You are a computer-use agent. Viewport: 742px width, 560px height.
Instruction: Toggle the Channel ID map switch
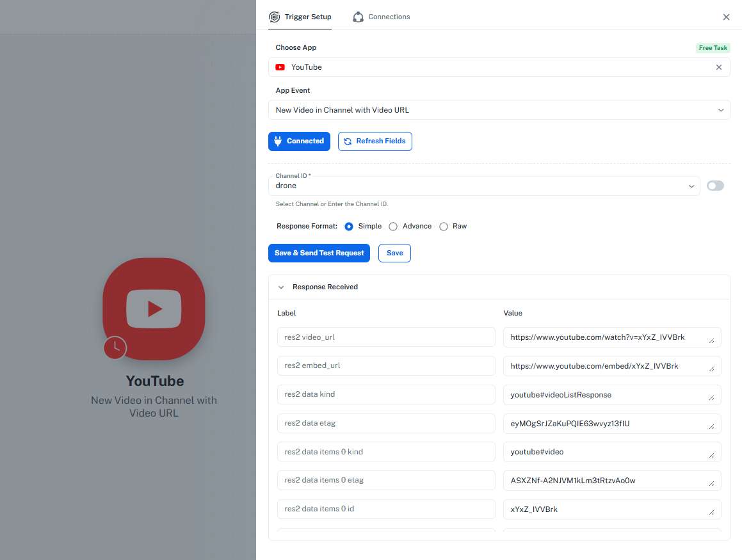coord(715,186)
